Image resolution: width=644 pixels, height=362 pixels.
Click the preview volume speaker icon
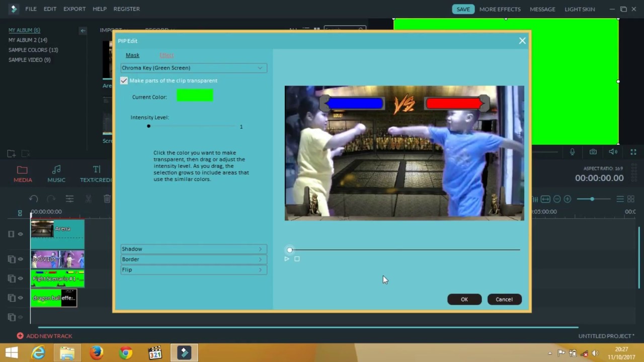613,152
